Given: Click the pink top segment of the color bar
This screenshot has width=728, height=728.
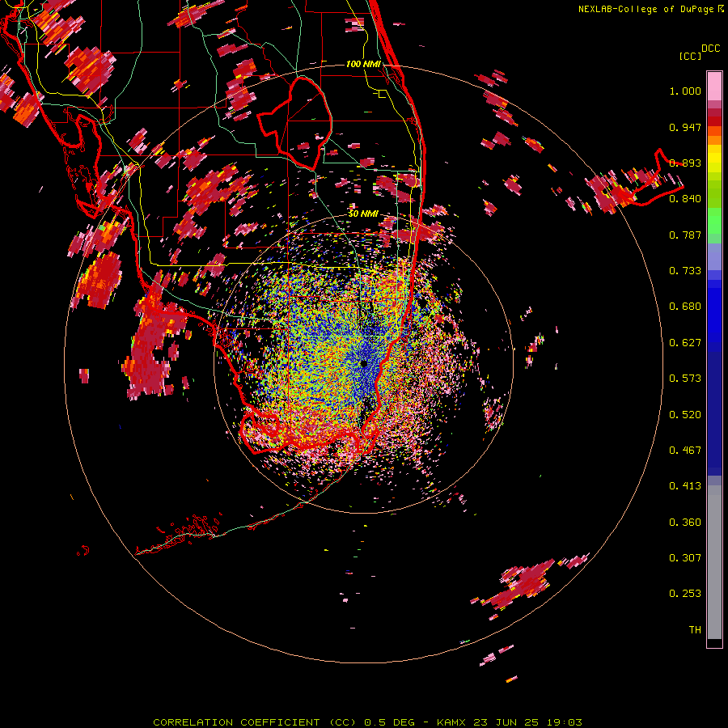Looking at the screenshot, I should (714, 86).
